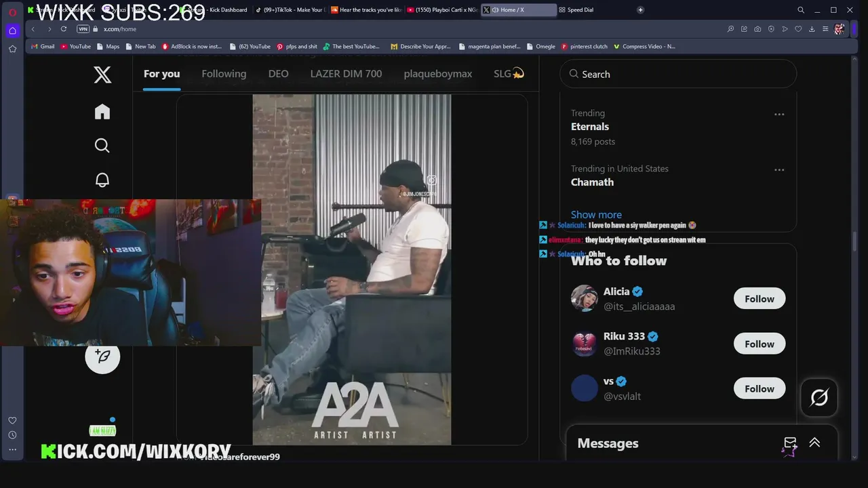Select the SLG tab
The height and width of the screenshot is (488, 868).
click(509, 74)
